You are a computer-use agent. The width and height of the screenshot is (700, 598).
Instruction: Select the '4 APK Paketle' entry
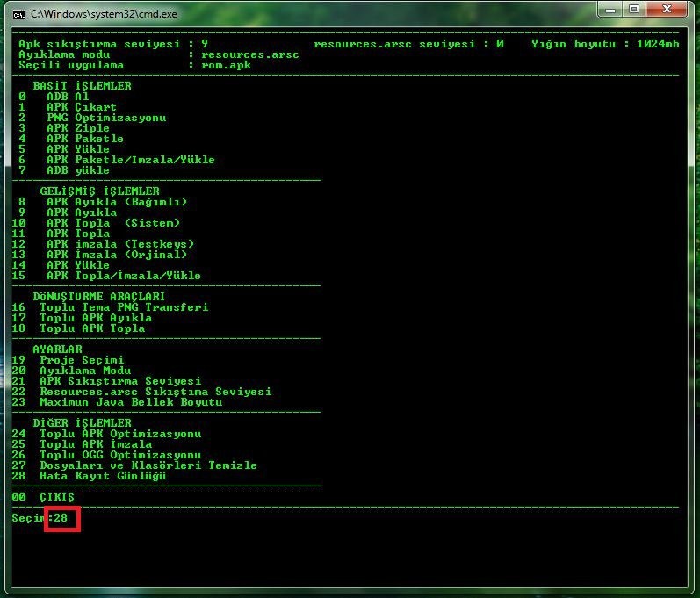point(71,139)
